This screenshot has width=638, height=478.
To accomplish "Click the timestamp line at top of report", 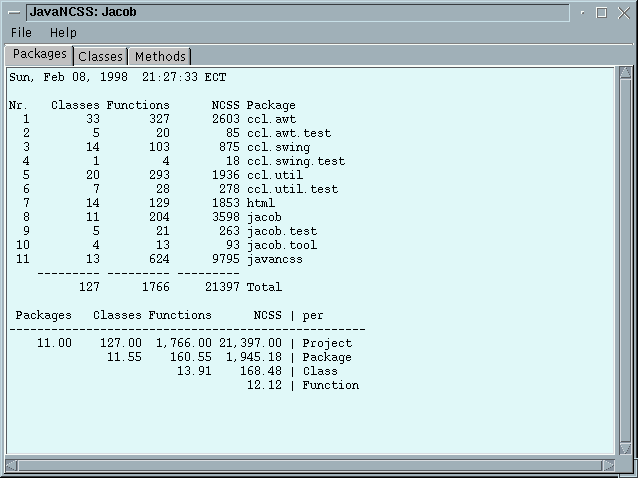I will [118, 77].
